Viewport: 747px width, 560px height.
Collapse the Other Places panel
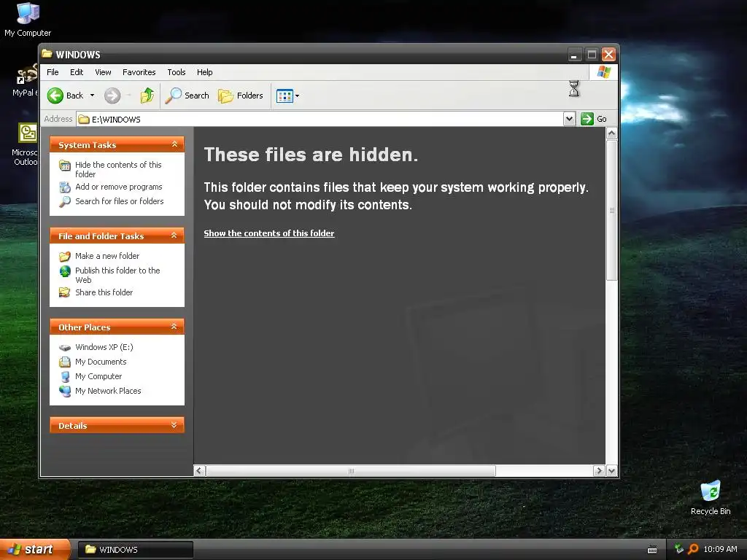174,327
